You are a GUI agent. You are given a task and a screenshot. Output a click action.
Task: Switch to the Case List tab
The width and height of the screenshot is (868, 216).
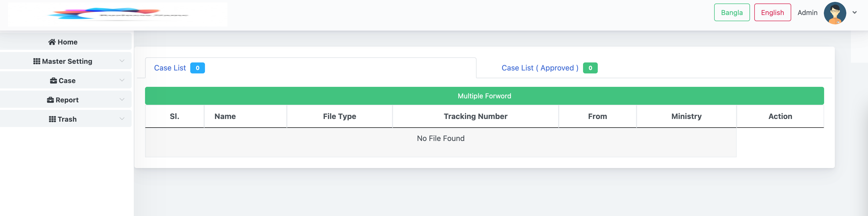(x=170, y=68)
